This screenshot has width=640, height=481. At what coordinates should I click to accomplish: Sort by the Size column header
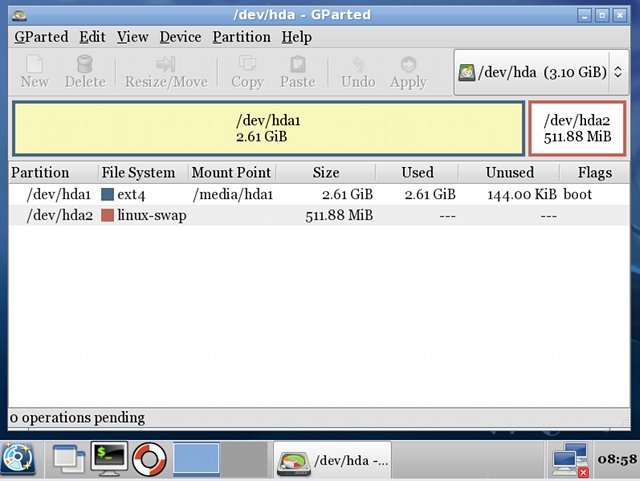(326, 172)
